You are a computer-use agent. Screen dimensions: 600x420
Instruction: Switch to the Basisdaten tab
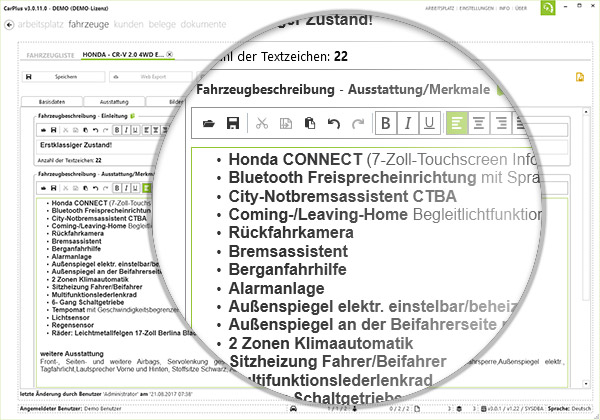pos(51,101)
